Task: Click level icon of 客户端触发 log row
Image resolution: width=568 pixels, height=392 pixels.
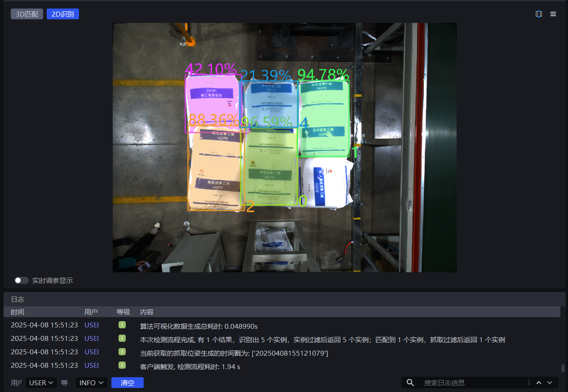Action: coord(122,366)
